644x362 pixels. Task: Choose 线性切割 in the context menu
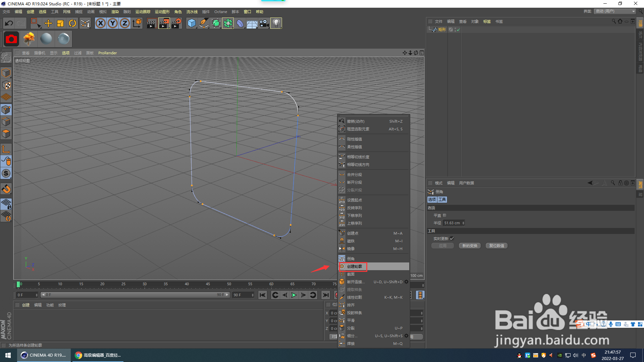tap(374, 297)
